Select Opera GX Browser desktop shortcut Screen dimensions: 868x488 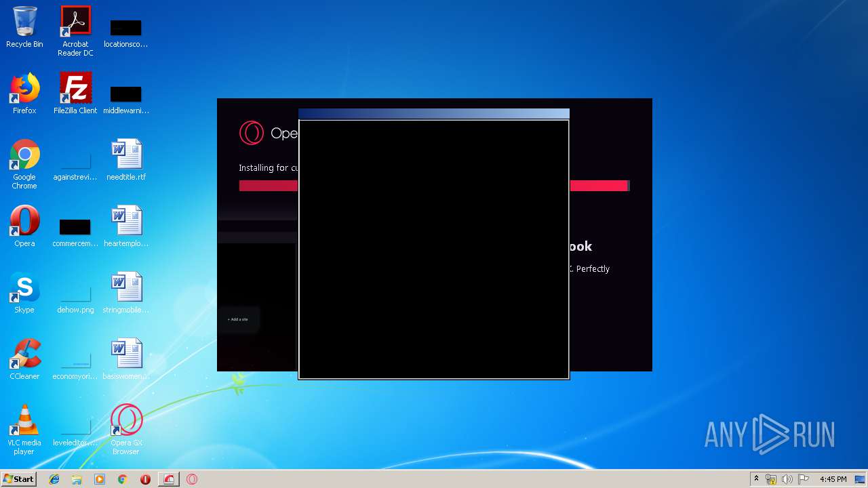coord(126,430)
